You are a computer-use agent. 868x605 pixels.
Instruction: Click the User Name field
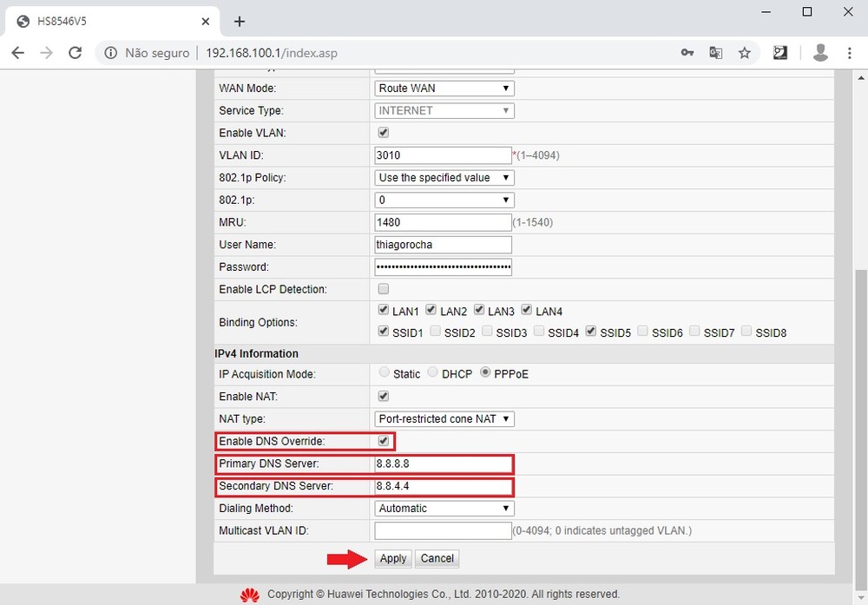[x=443, y=245]
